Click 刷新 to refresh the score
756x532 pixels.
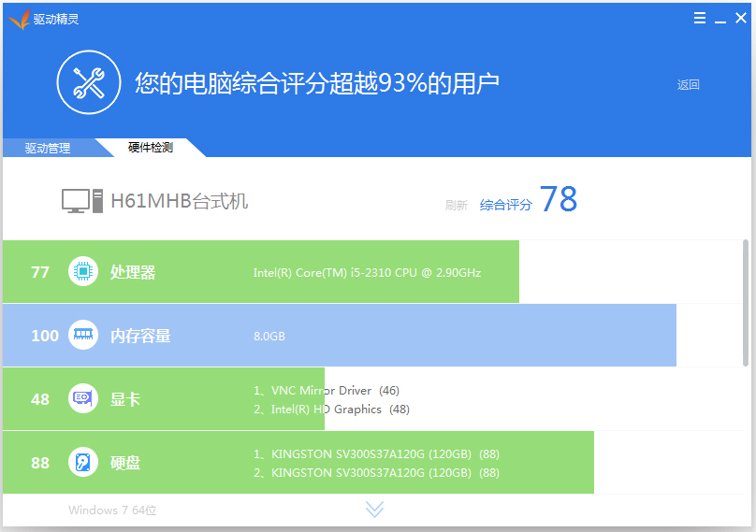click(456, 206)
